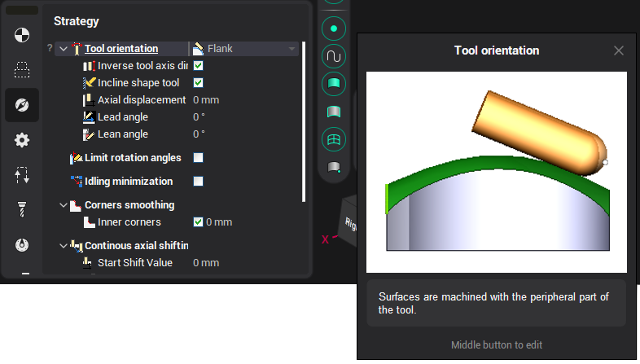Click the coordinate system icon in sidebar
Image resolution: width=640 pixels, height=364 pixels.
tap(22, 35)
